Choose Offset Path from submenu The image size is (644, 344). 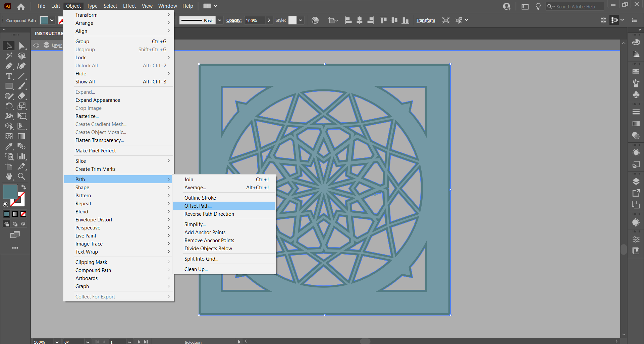198,206
